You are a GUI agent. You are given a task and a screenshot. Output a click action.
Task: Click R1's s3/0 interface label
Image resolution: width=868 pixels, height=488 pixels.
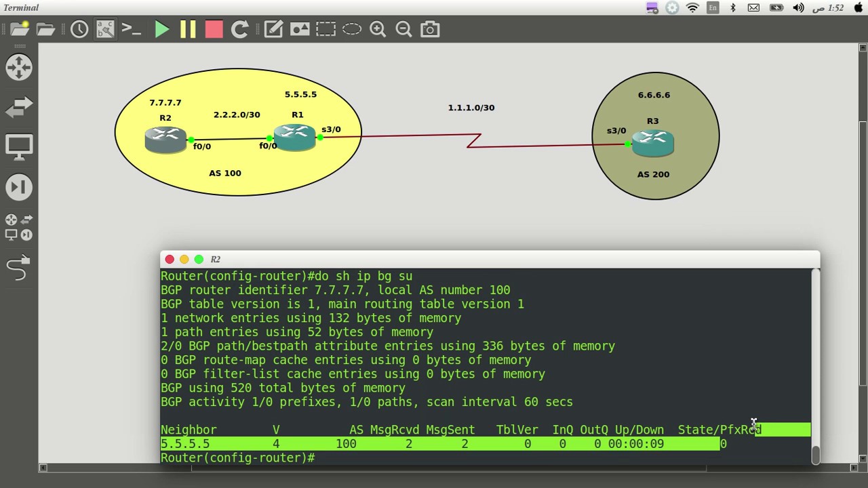pos(331,129)
